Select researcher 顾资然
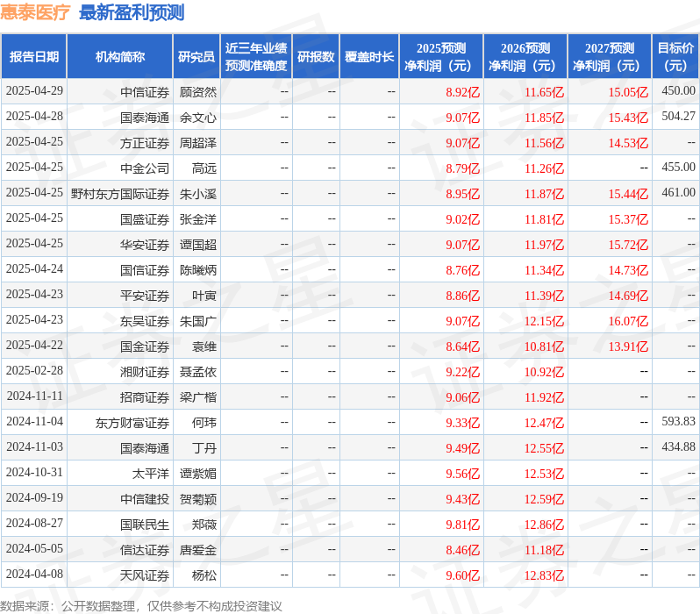 coord(197,92)
